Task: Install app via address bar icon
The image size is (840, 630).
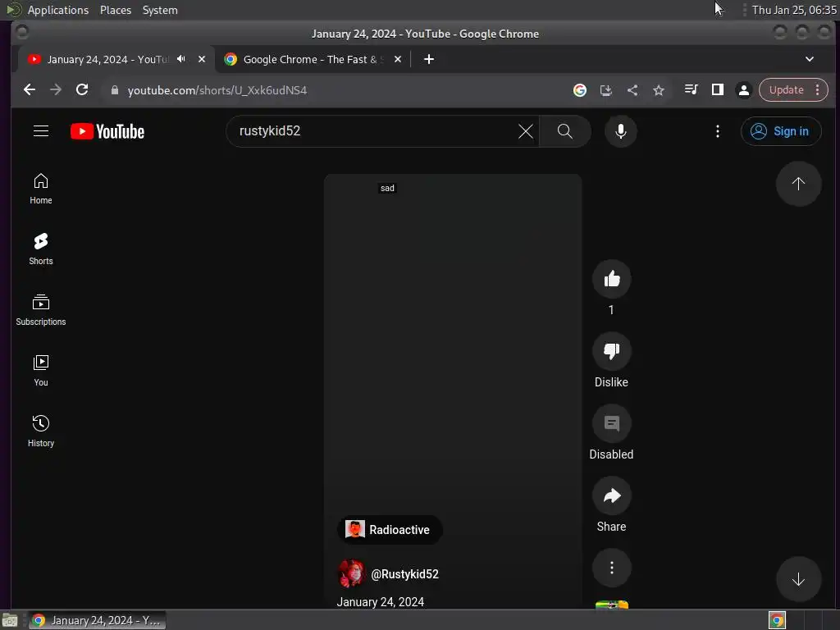Action: [x=606, y=90]
